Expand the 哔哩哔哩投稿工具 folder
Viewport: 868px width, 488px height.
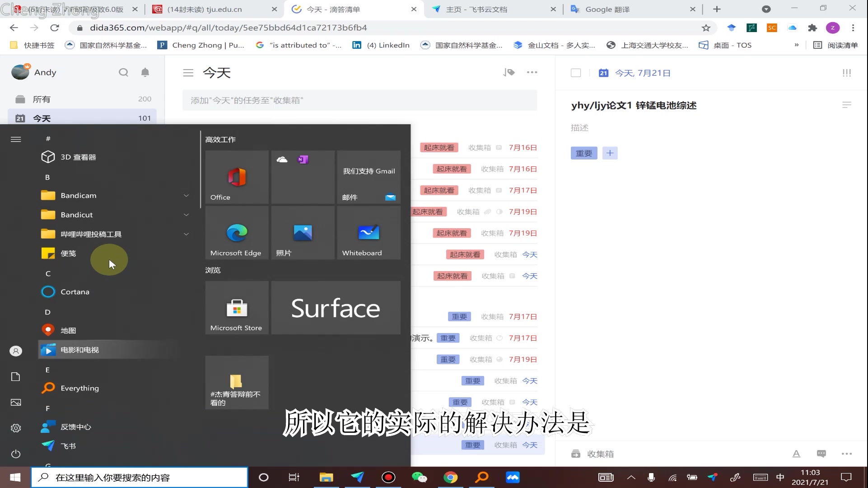(186, 234)
